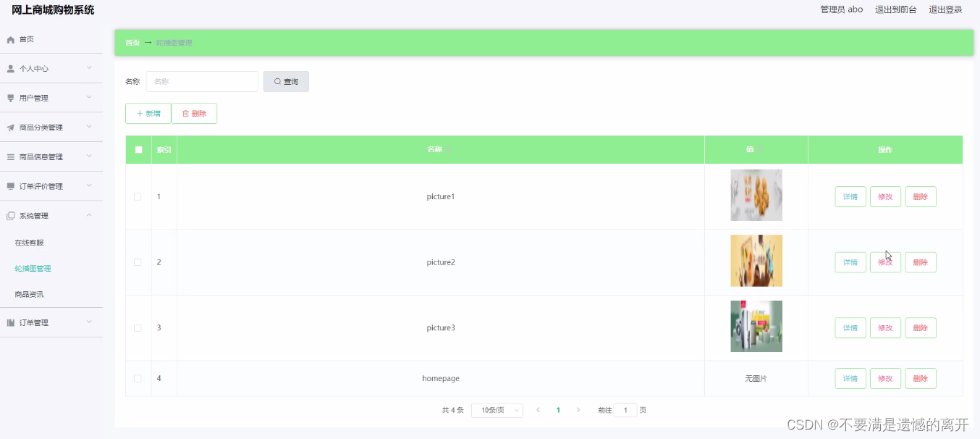Click the home icon beside 首页 in sidebar

[10, 39]
